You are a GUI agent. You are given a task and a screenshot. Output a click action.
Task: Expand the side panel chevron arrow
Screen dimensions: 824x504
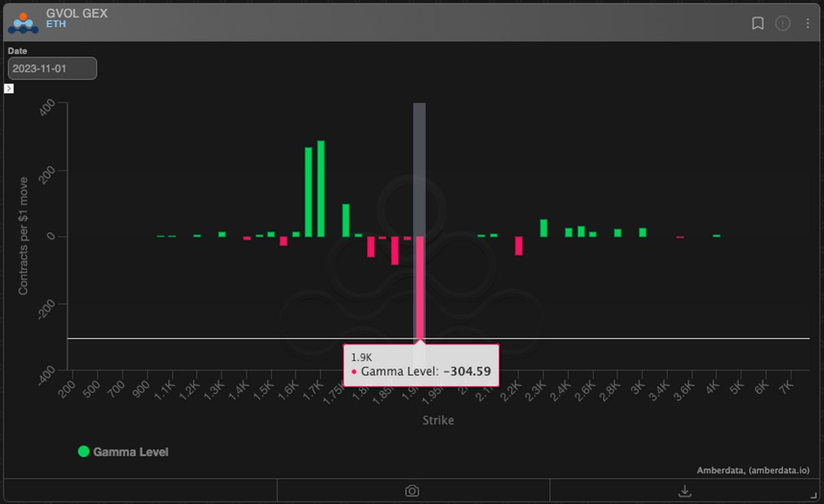click(x=9, y=89)
